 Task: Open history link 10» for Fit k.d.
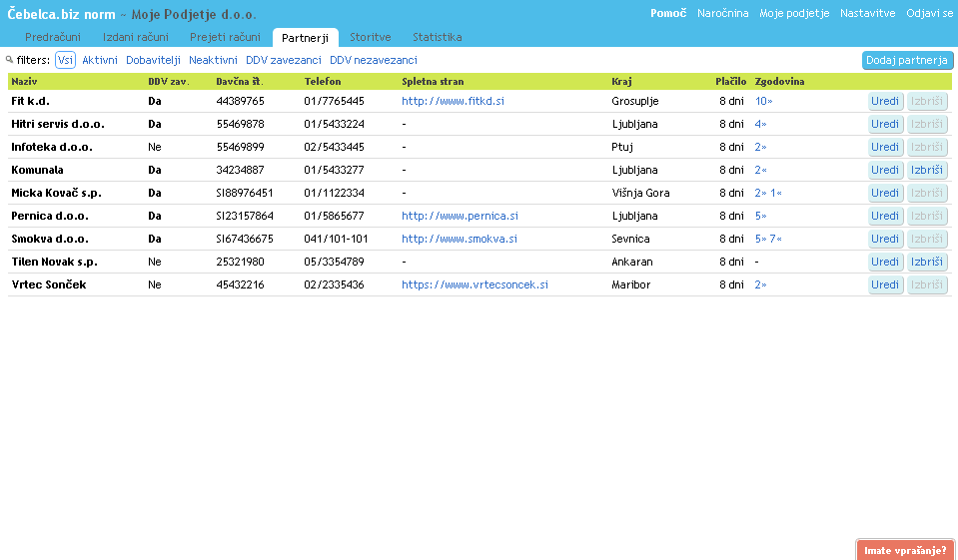(x=762, y=101)
